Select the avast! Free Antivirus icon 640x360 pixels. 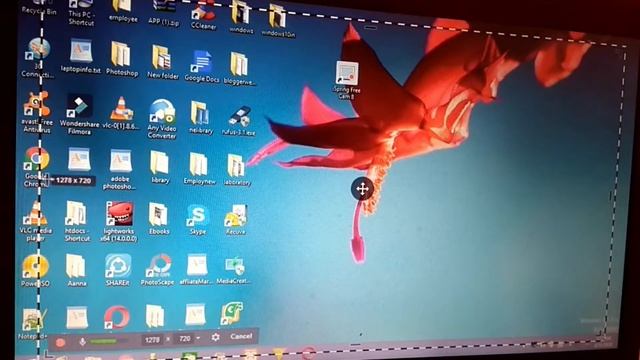[x=37, y=112]
